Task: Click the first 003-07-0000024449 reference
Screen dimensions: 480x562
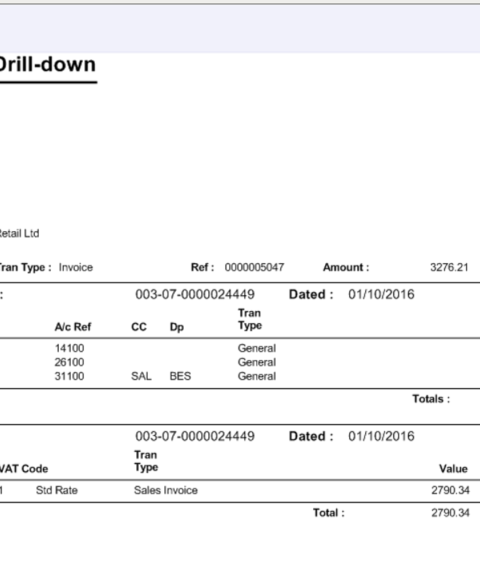Action: (x=195, y=294)
